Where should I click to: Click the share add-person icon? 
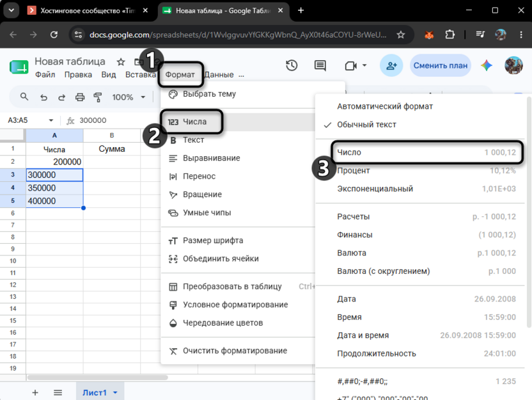coord(391,65)
